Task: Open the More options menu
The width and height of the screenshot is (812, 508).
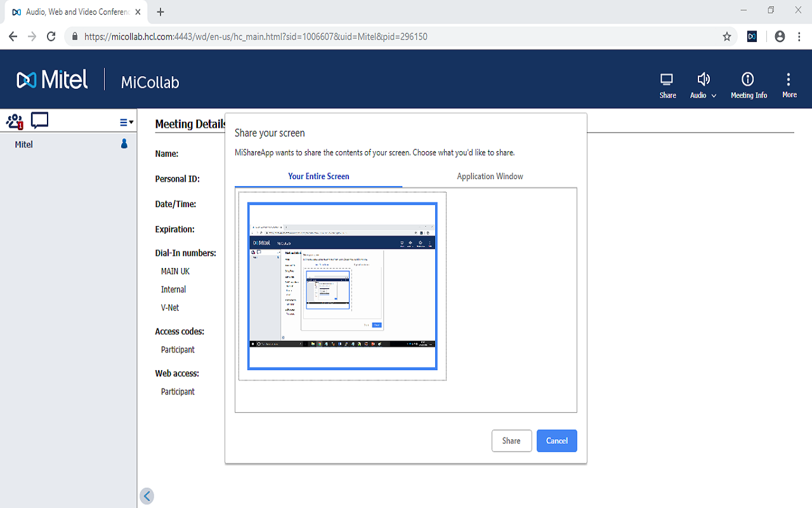Action: tap(789, 84)
